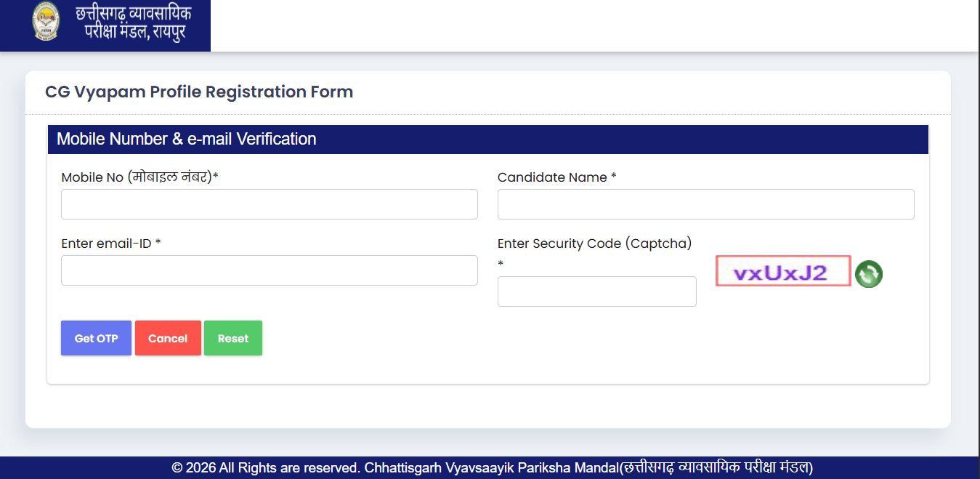Click inside the Mobile No field
980x479 pixels.
(x=269, y=204)
